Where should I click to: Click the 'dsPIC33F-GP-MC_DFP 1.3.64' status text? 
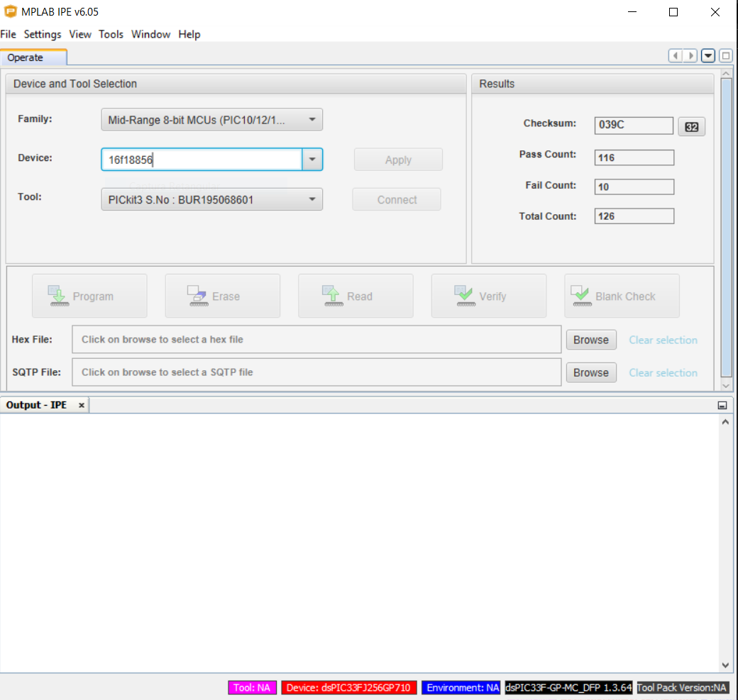pos(568,688)
